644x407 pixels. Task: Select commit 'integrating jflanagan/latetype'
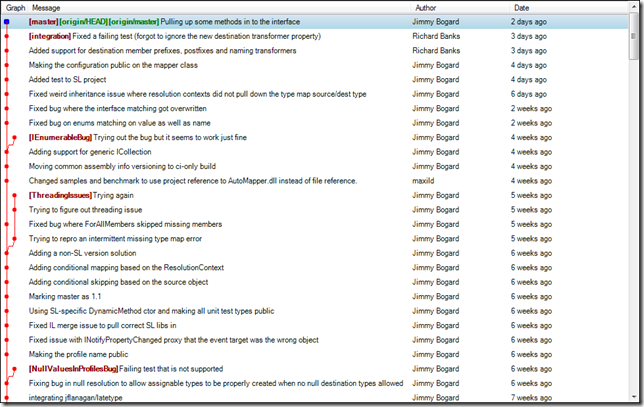tap(76, 398)
